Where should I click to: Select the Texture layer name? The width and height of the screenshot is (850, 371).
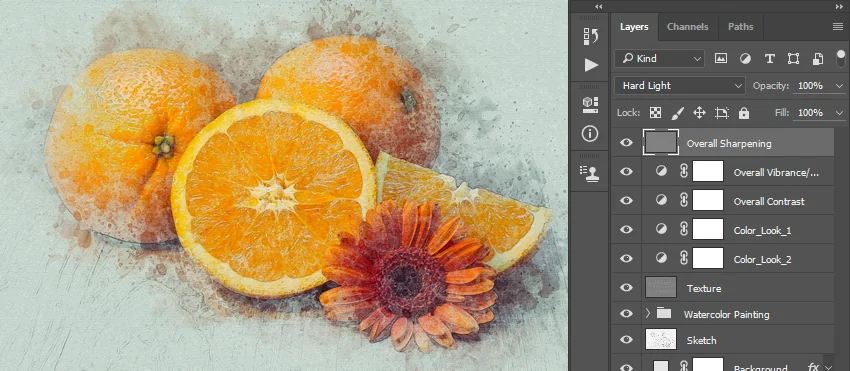coord(704,289)
